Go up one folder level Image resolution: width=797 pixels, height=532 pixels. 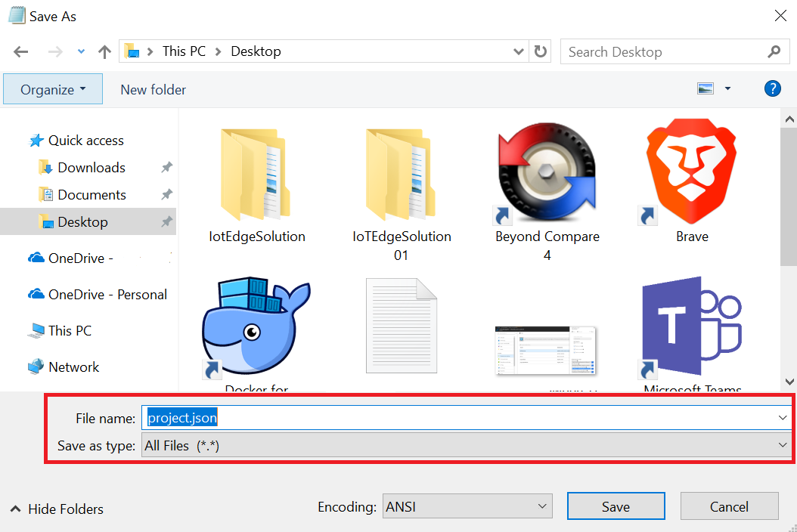point(104,51)
